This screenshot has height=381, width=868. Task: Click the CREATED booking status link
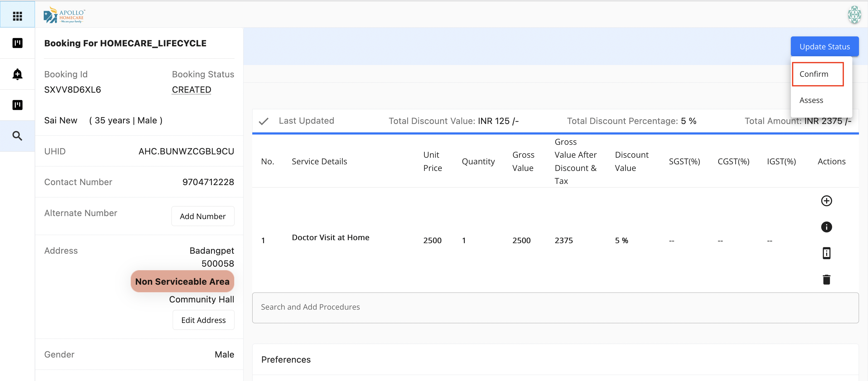coord(191,90)
